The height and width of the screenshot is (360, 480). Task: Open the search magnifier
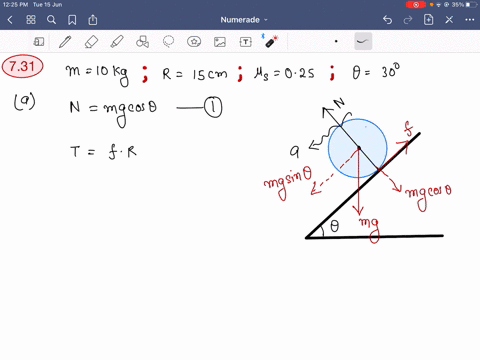coord(51,20)
